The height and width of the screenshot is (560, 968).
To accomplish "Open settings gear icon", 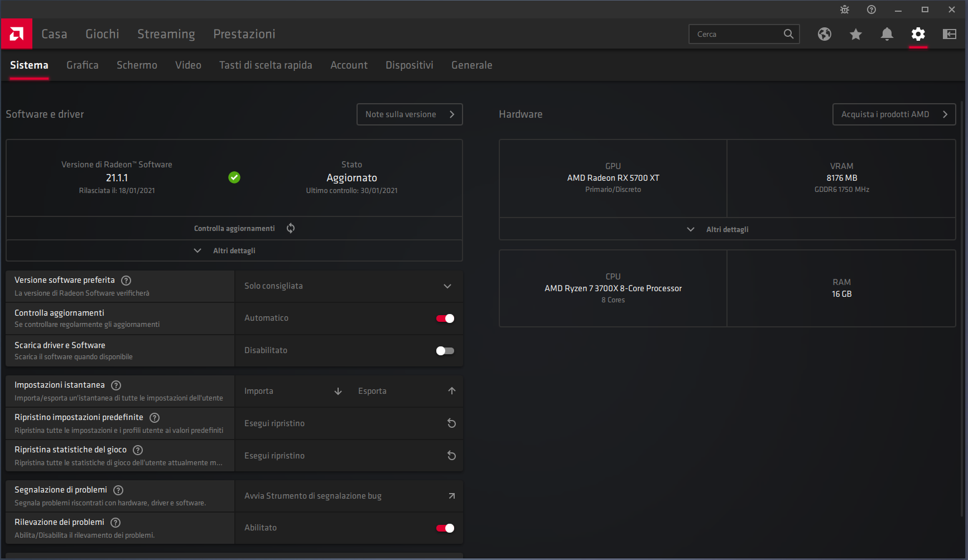I will click(x=918, y=34).
